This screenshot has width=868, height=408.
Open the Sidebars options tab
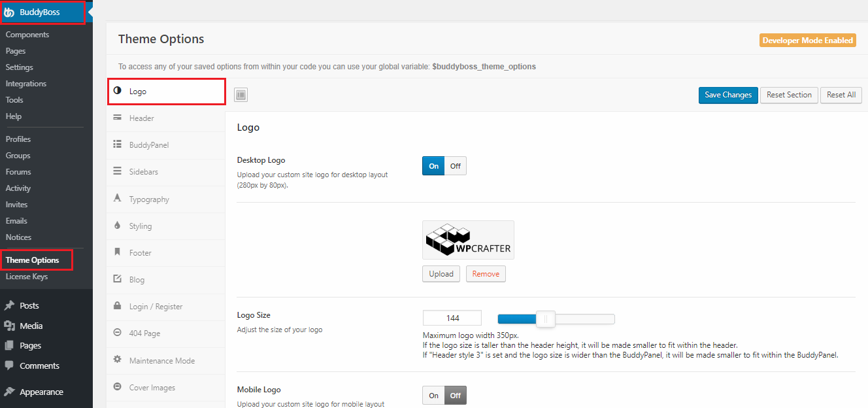[x=166, y=172]
